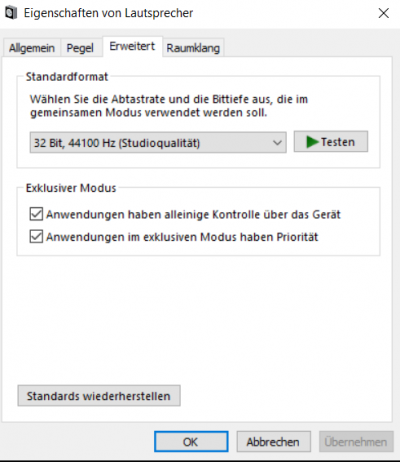Click the dialog title text Eigenschaften von Lautsprecher
This screenshot has width=400, height=462.
(x=108, y=13)
